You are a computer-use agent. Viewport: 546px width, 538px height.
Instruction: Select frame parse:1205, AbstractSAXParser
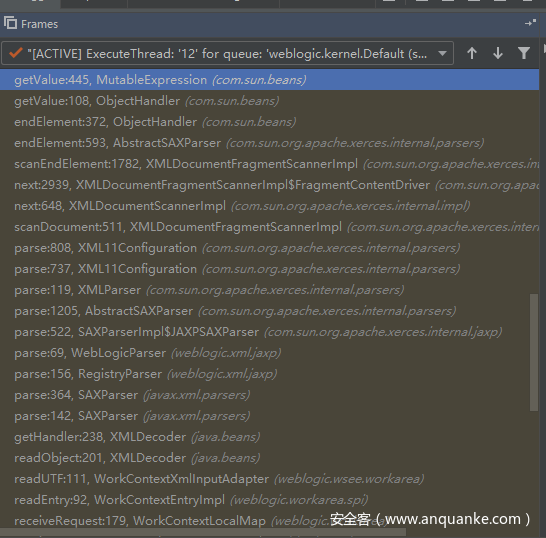click(270, 311)
